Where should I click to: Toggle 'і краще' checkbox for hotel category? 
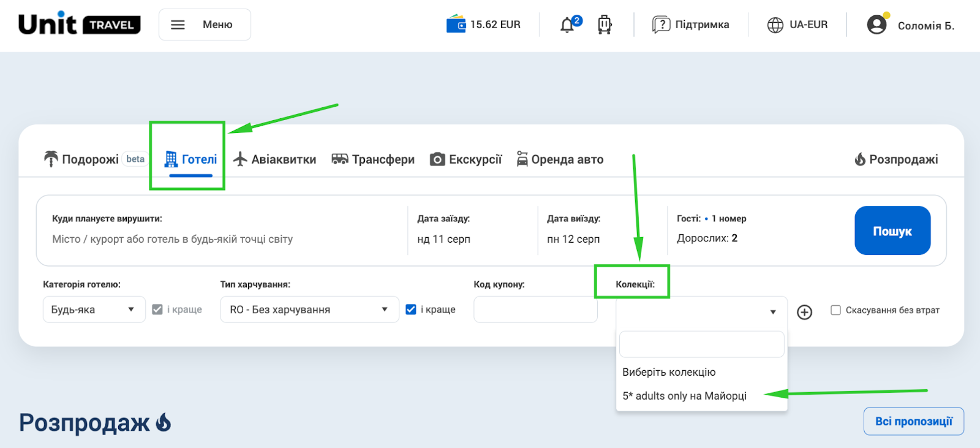pyautogui.click(x=157, y=309)
